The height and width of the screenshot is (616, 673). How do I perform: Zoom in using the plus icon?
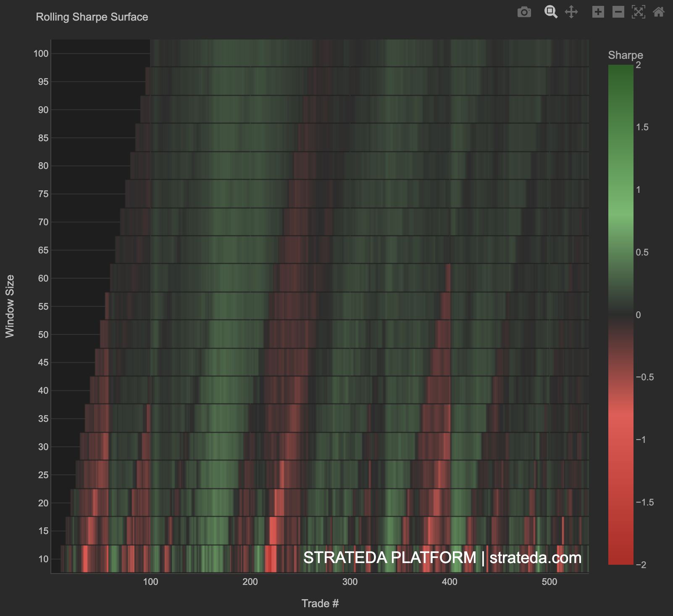(x=599, y=13)
